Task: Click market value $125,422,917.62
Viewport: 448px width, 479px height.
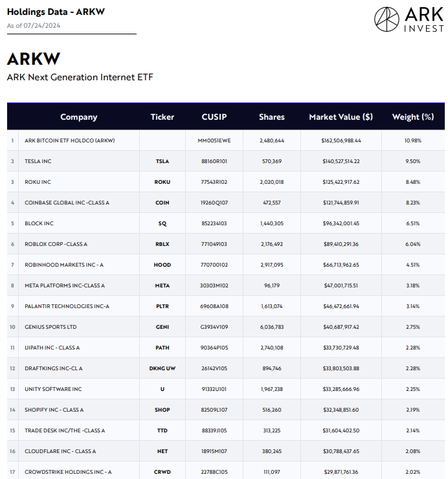Action: click(341, 182)
